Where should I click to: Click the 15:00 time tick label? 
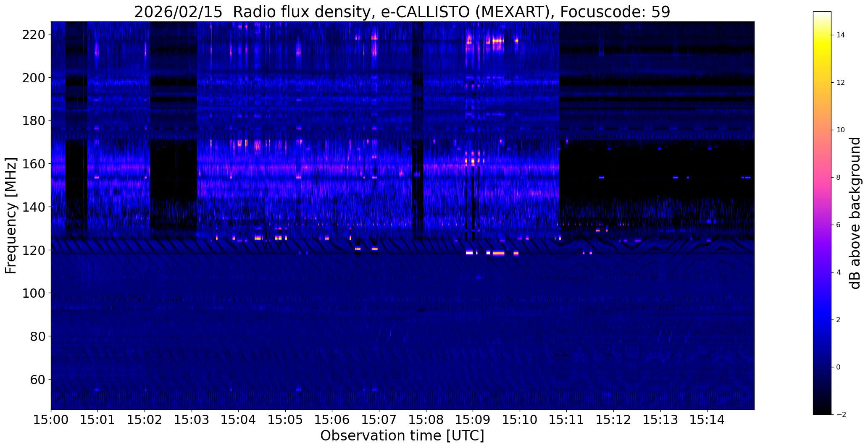[51, 419]
